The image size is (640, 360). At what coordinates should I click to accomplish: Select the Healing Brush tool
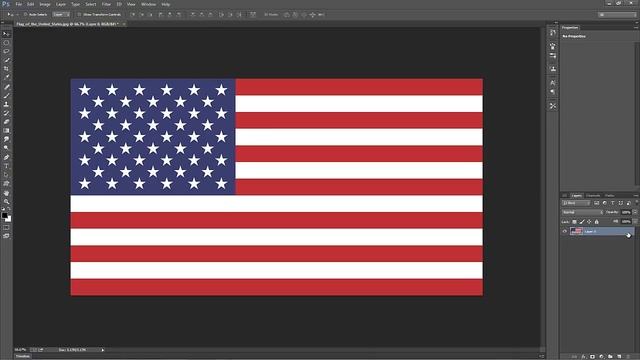(x=6, y=87)
